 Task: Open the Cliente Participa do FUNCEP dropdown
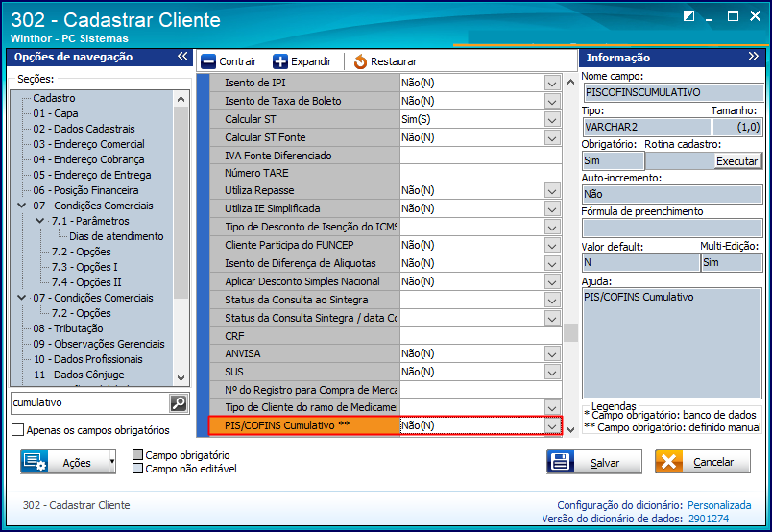pyautogui.click(x=552, y=245)
